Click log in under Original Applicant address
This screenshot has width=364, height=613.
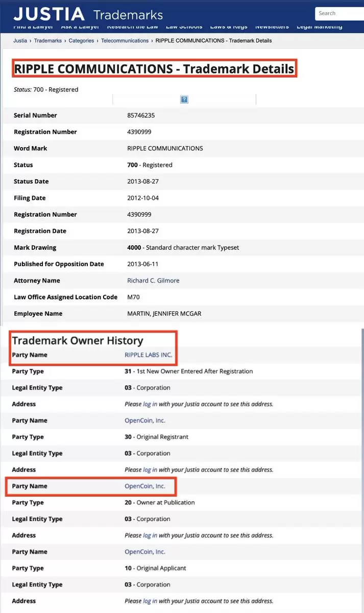pyautogui.click(x=150, y=601)
